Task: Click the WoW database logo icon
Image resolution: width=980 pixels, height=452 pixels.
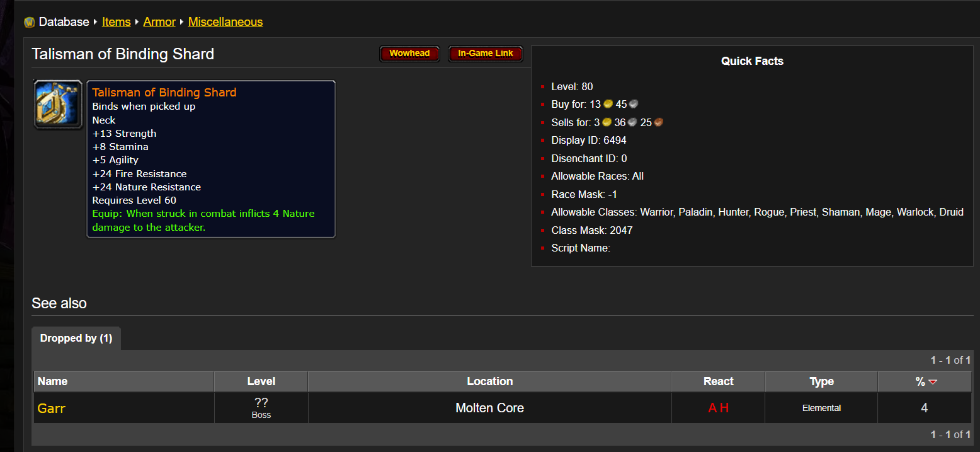Action: pyautogui.click(x=29, y=23)
